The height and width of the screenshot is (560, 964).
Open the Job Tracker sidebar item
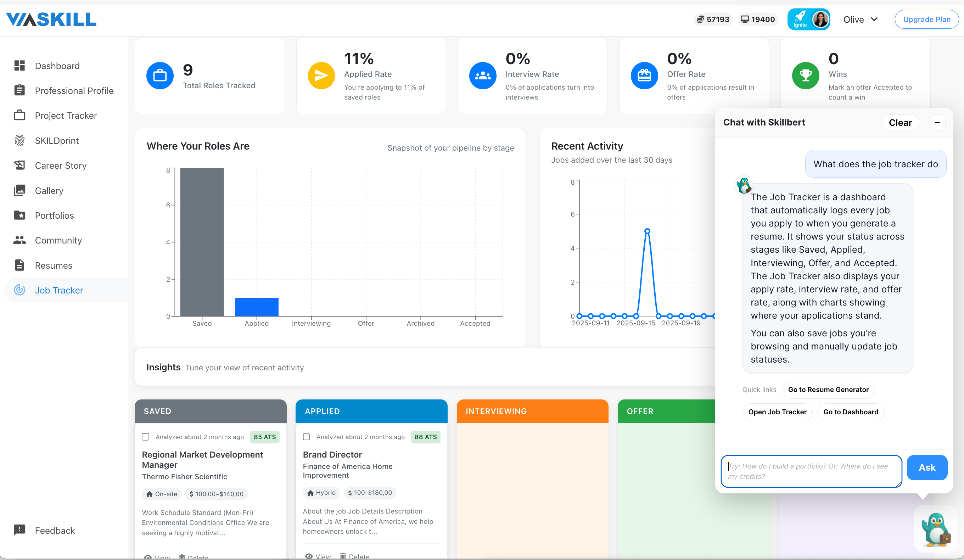59,290
